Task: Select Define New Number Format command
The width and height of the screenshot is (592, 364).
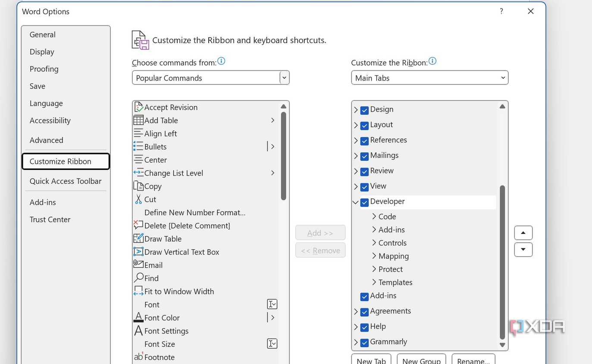Action: click(195, 212)
